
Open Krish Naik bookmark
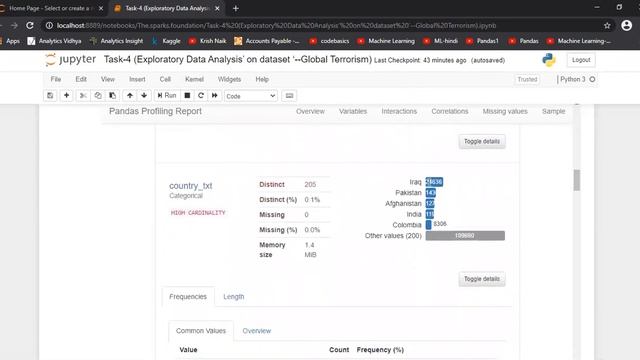(207, 41)
